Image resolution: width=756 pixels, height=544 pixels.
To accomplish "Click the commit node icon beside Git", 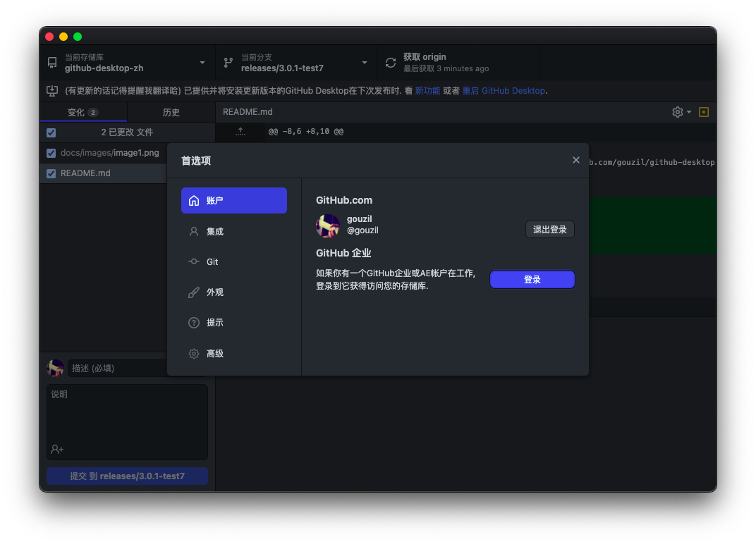I will tap(194, 261).
